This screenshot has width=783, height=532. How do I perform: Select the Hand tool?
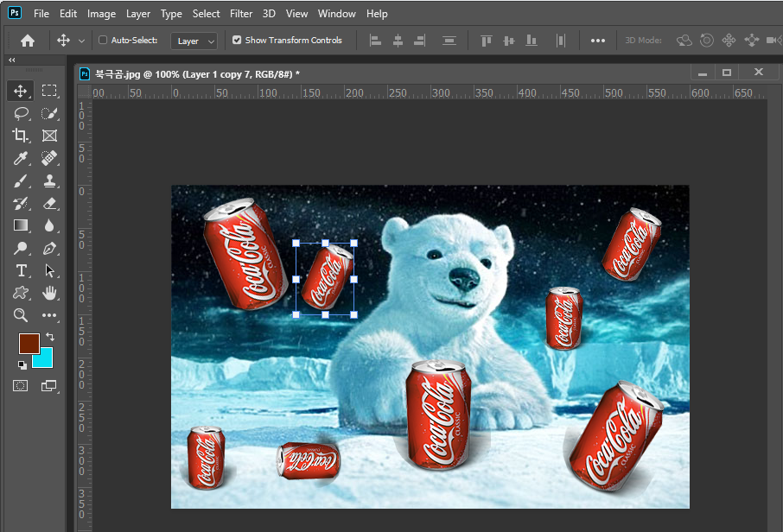[49, 293]
